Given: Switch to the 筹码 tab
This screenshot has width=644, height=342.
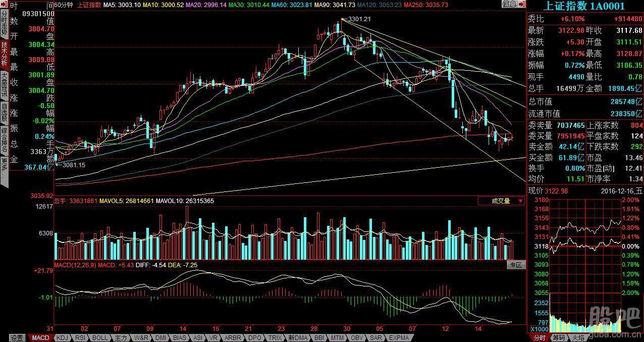Looking at the screenshot, I should pos(559,337).
